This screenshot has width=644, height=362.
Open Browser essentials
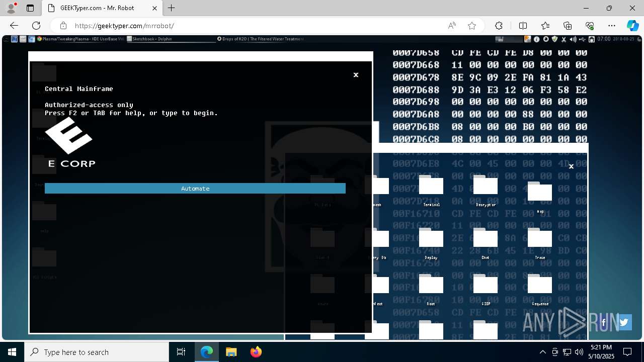pos(590,26)
